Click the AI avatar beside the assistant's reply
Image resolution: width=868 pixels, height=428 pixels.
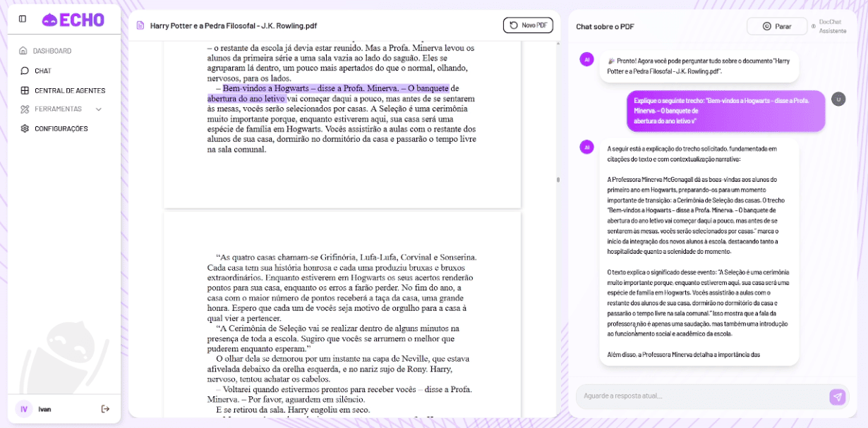pos(587,147)
